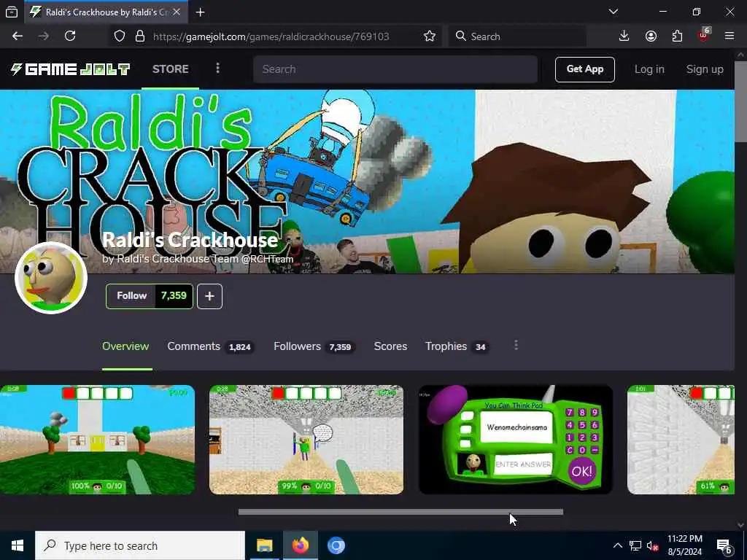Reload the current page
Viewport: 747px width, 560px height.
coord(70,36)
